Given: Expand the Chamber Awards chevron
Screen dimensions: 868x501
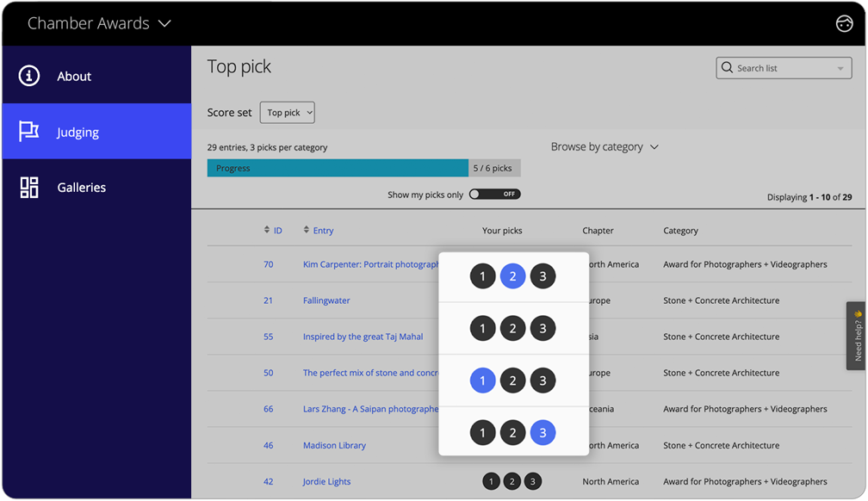Looking at the screenshot, I should pos(163,24).
